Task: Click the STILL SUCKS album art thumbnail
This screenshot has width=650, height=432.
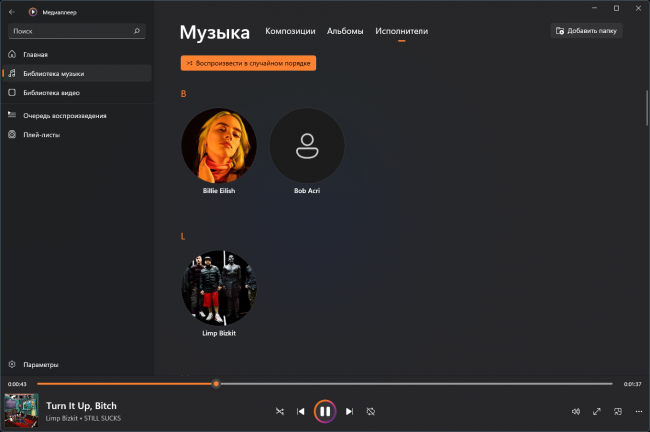Action: pyautogui.click(x=21, y=410)
